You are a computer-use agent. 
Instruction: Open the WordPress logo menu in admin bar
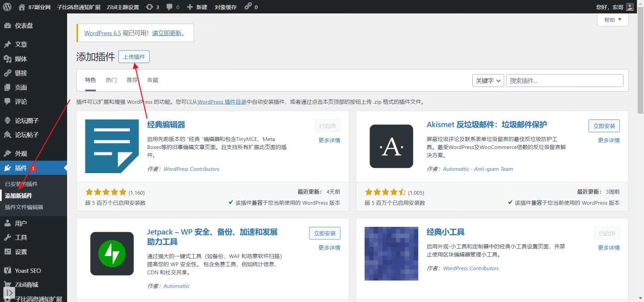click(x=7, y=7)
